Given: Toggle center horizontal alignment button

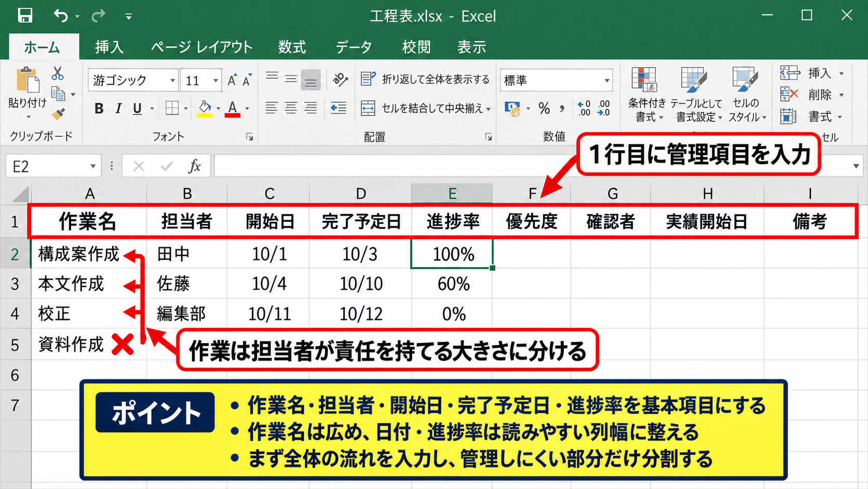Looking at the screenshot, I should [x=291, y=108].
